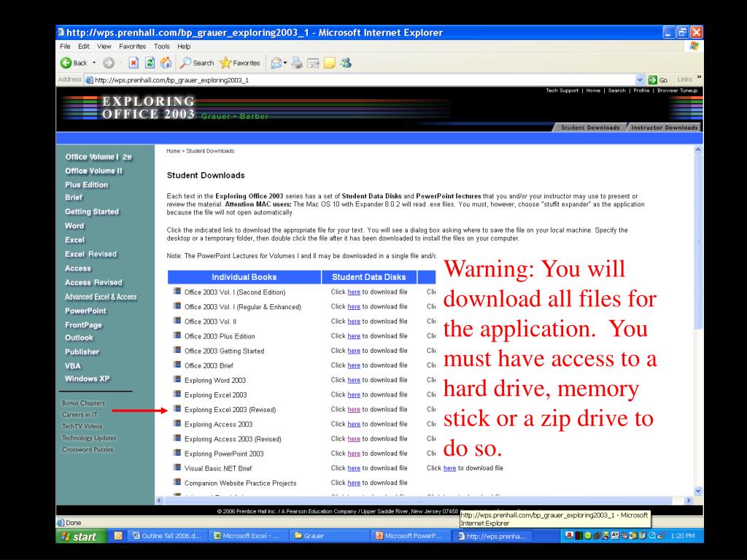
Task: Open the Mail icon dropdown arrow
Action: [x=285, y=63]
